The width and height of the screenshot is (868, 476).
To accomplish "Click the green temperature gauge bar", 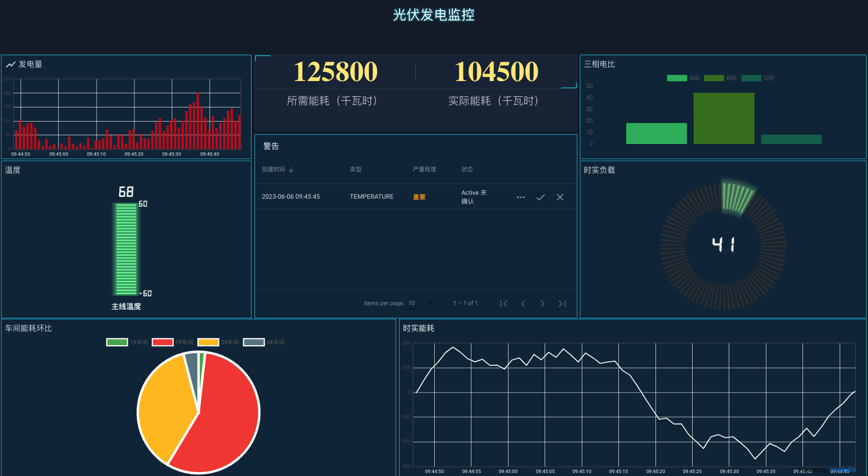I will pos(126,249).
